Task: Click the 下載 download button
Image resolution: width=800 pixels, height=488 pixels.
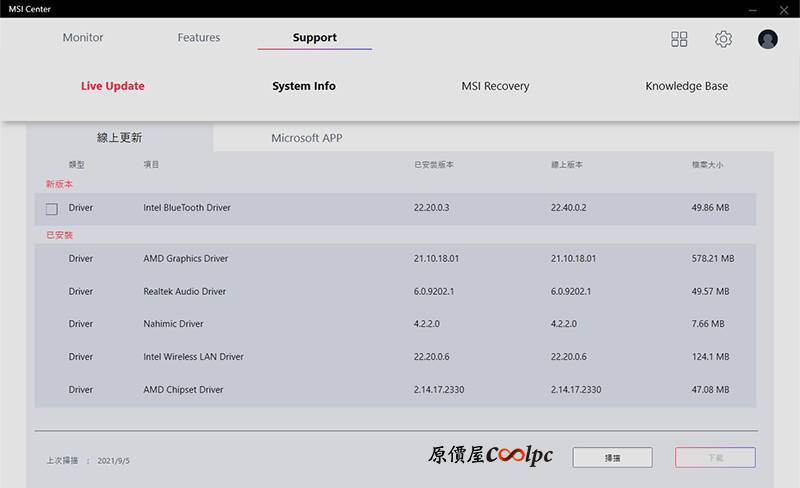Action: [715, 457]
